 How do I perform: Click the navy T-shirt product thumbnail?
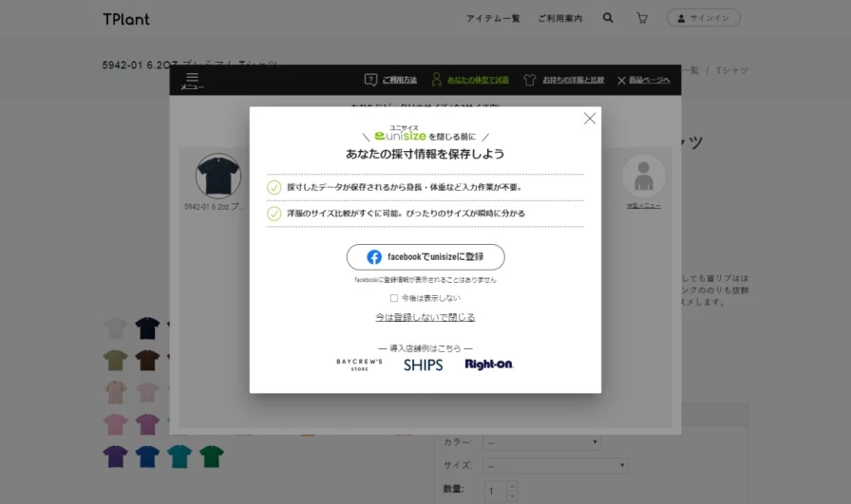tap(217, 177)
